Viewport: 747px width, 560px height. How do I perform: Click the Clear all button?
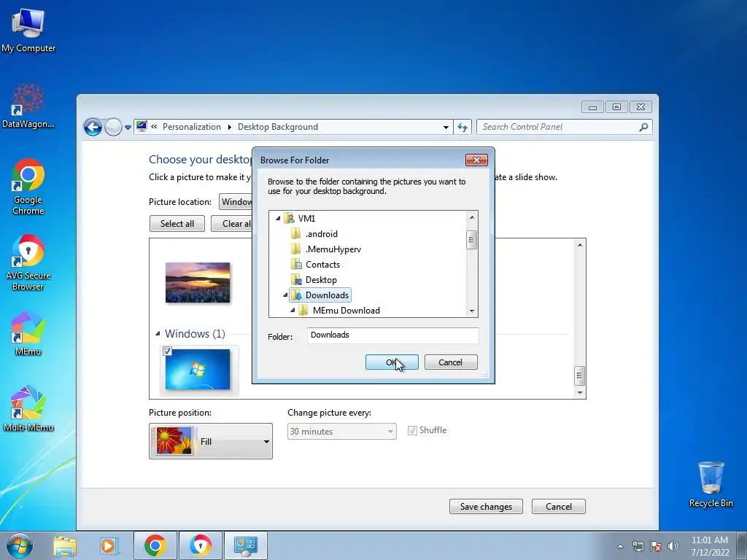click(x=231, y=224)
